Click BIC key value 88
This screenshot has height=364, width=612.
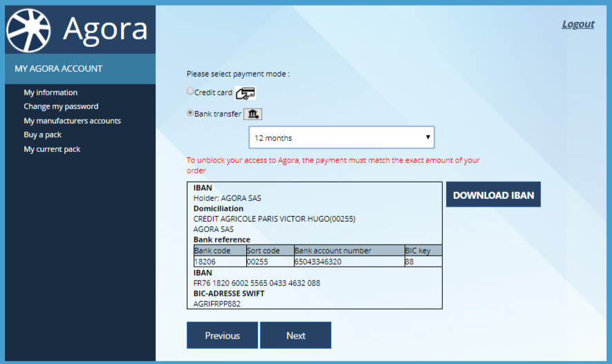click(409, 262)
